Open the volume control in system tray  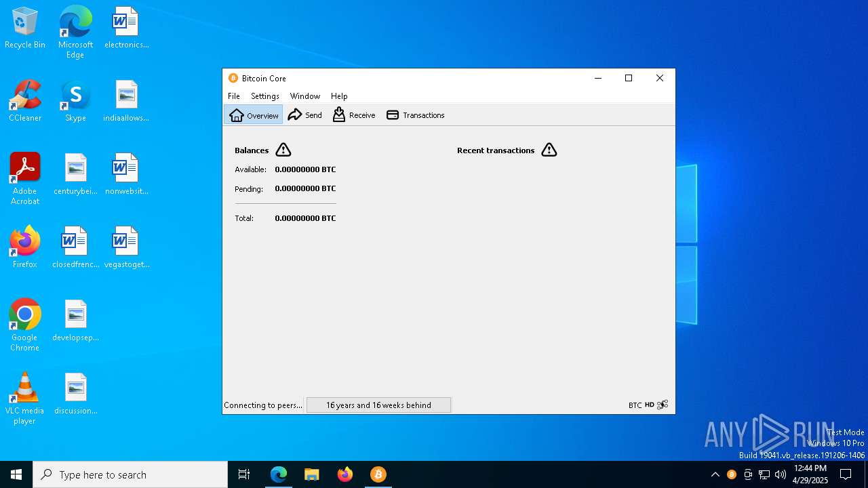point(781,474)
